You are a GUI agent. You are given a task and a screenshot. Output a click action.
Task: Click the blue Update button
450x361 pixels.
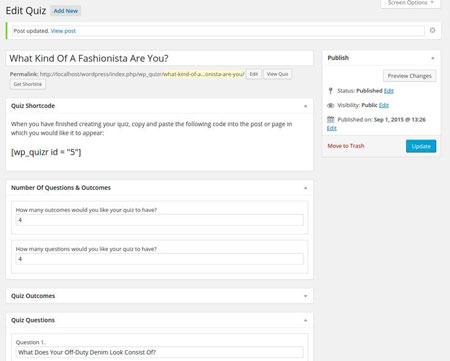tap(421, 146)
